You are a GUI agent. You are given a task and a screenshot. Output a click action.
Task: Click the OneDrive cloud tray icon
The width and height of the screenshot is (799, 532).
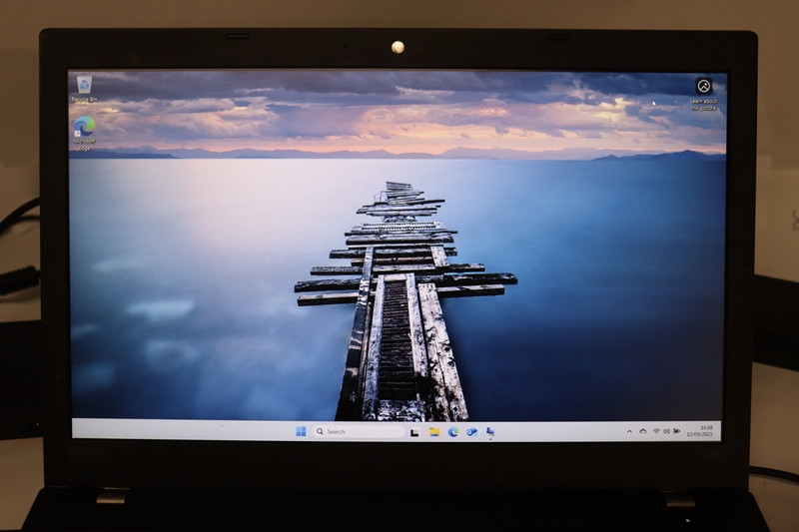(x=643, y=432)
